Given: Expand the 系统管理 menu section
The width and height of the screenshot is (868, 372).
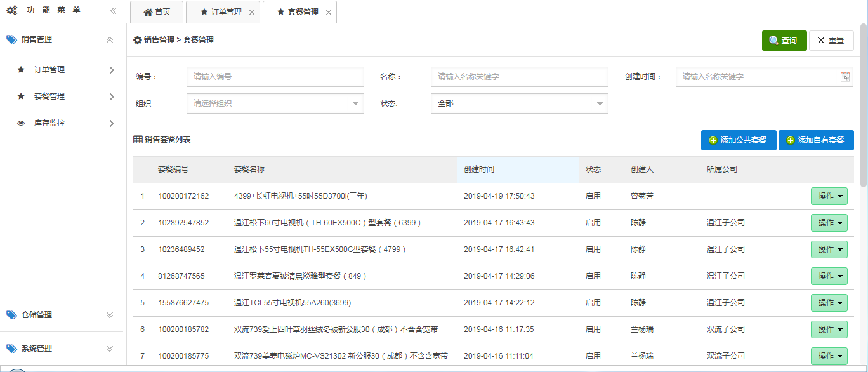Looking at the screenshot, I should 110,349.
